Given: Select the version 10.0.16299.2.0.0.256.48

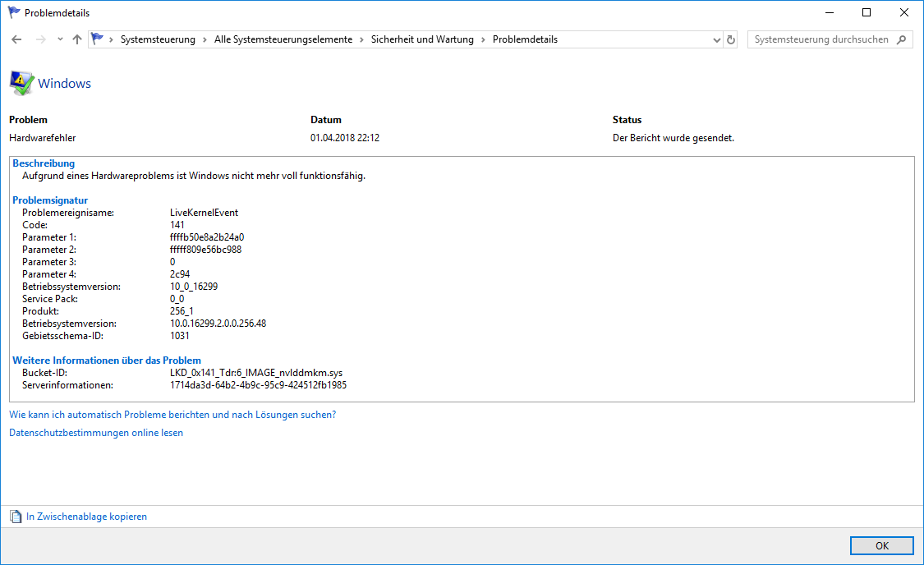Looking at the screenshot, I should click(x=218, y=324).
